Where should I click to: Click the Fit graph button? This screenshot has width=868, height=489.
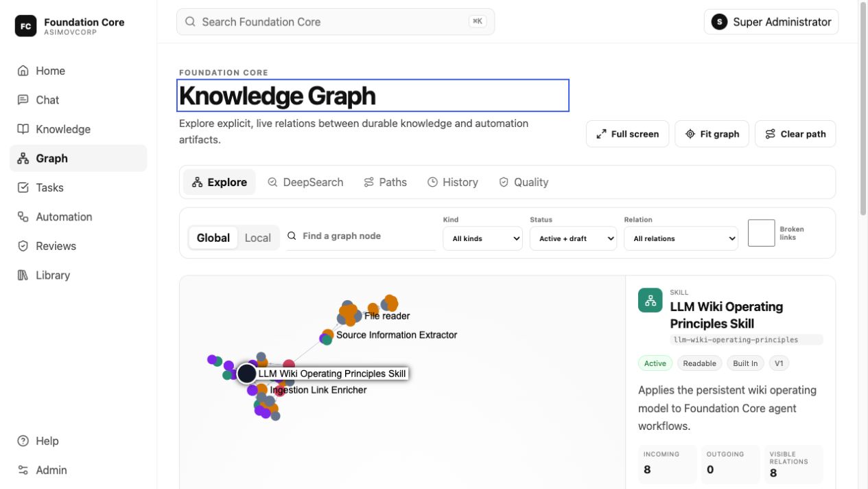[712, 134]
